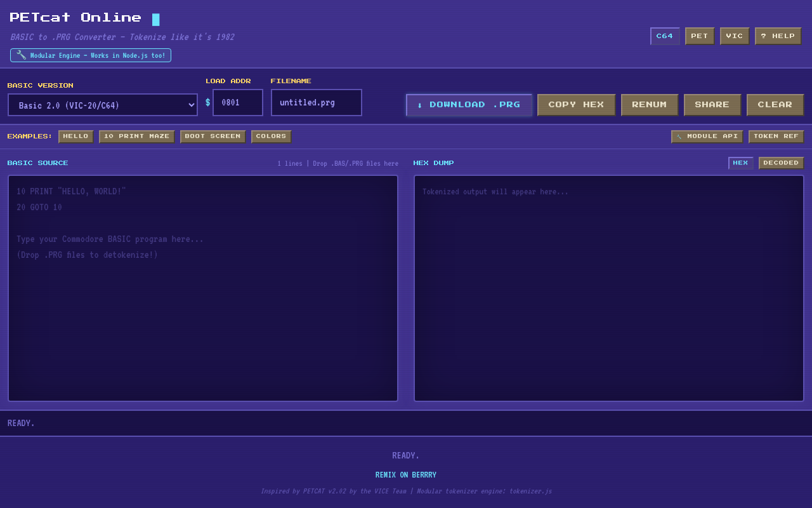
Task: Load the 10 PRINT MAZE example
Action: click(137, 137)
